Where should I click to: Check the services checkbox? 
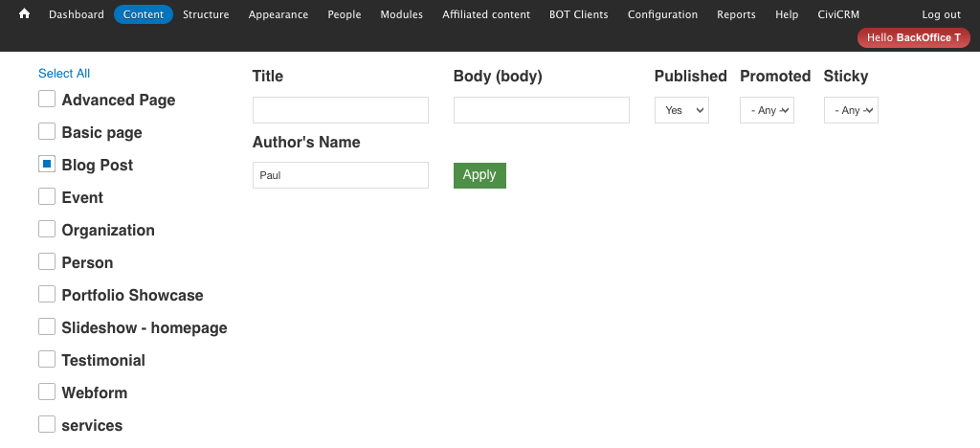click(x=47, y=424)
